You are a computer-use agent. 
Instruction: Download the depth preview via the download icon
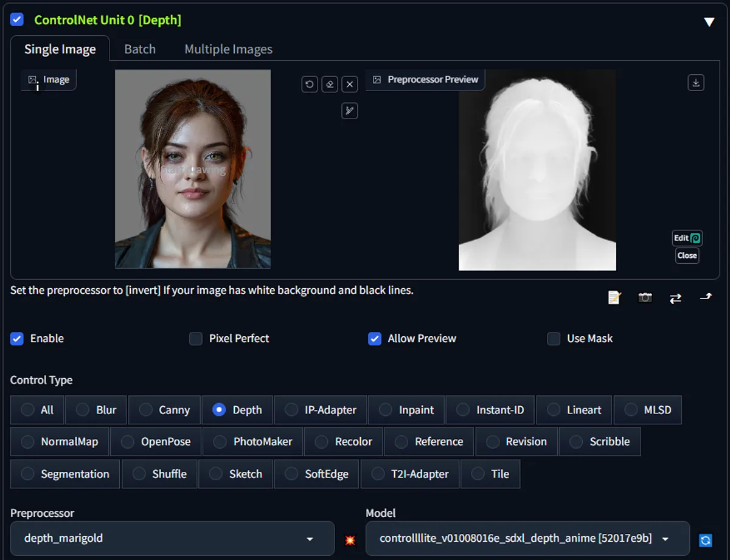point(696,82)
